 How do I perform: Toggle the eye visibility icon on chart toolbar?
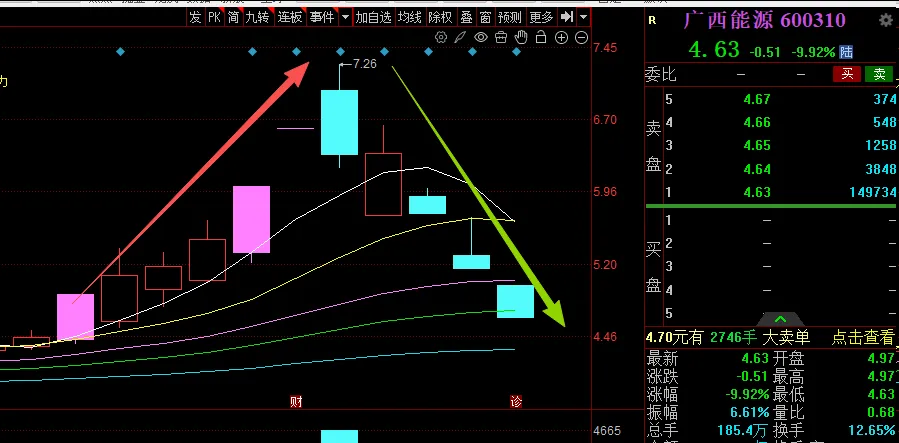point(480,38)
